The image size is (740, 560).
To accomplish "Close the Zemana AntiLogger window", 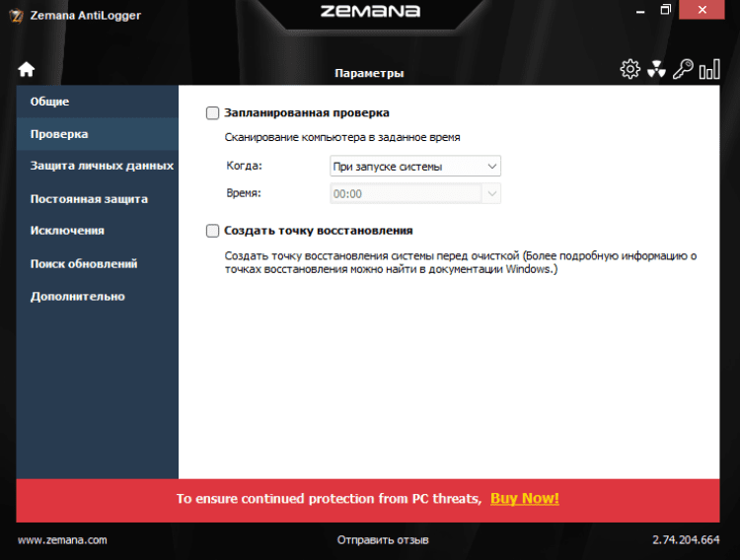I will pos(702,10).
